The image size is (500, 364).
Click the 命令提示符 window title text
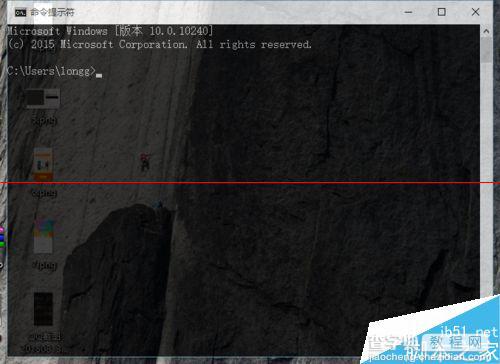(52, 13)
